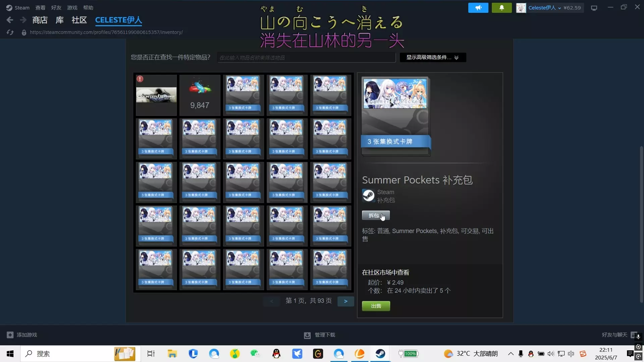Click 管理下载 in the bottom bar
Image resolution: width=644 pixels, height=362 pixels.
[x=325, y=335]
